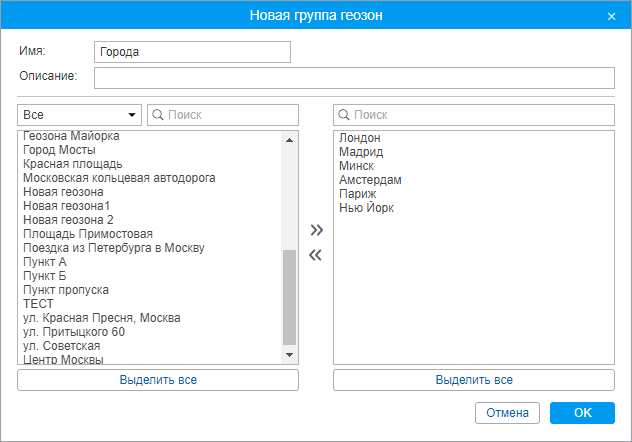Click the double left arrow remove icon

316,255
